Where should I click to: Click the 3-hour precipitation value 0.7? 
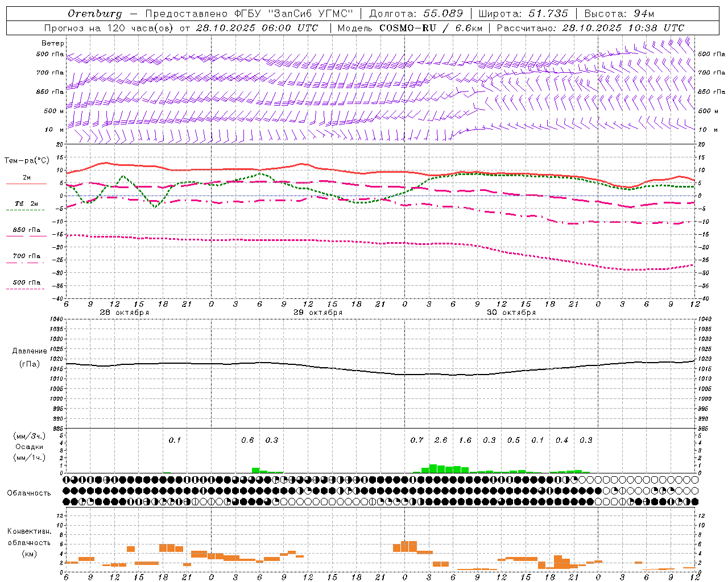[x=417, y=440]
